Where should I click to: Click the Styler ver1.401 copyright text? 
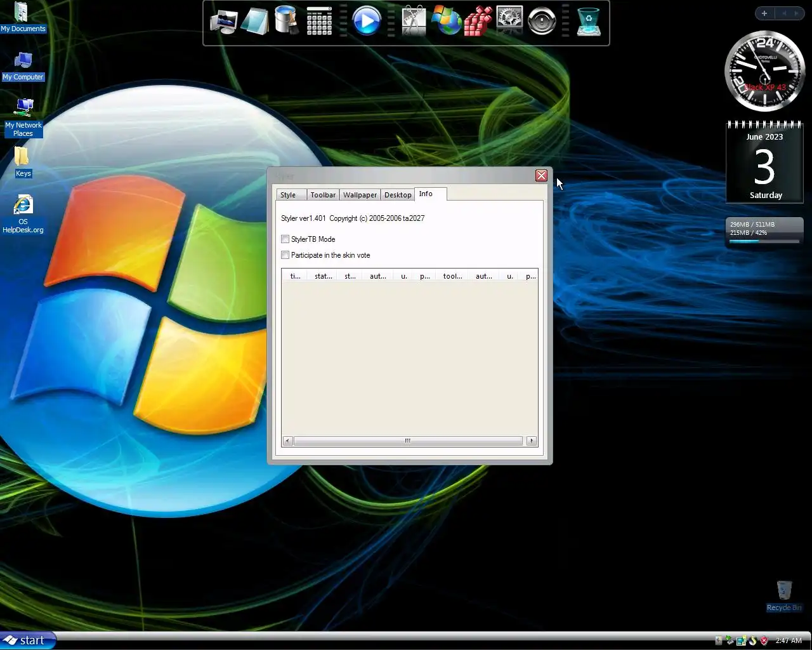click(353, 218)
